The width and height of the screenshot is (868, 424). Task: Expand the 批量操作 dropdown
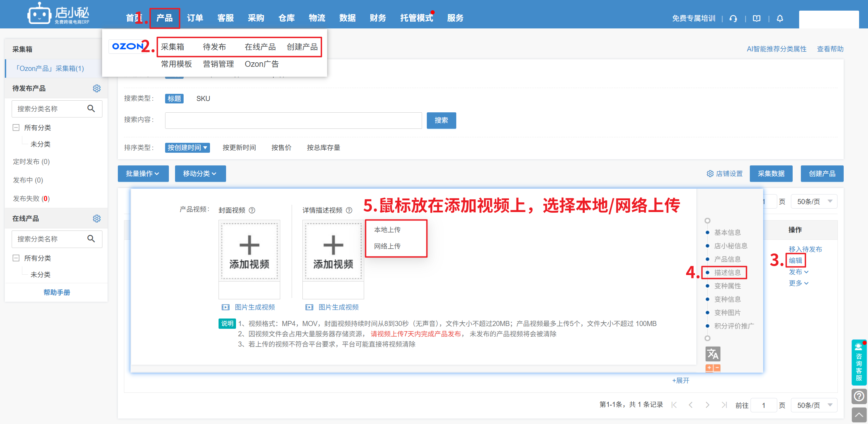click(x=143, y=174)
